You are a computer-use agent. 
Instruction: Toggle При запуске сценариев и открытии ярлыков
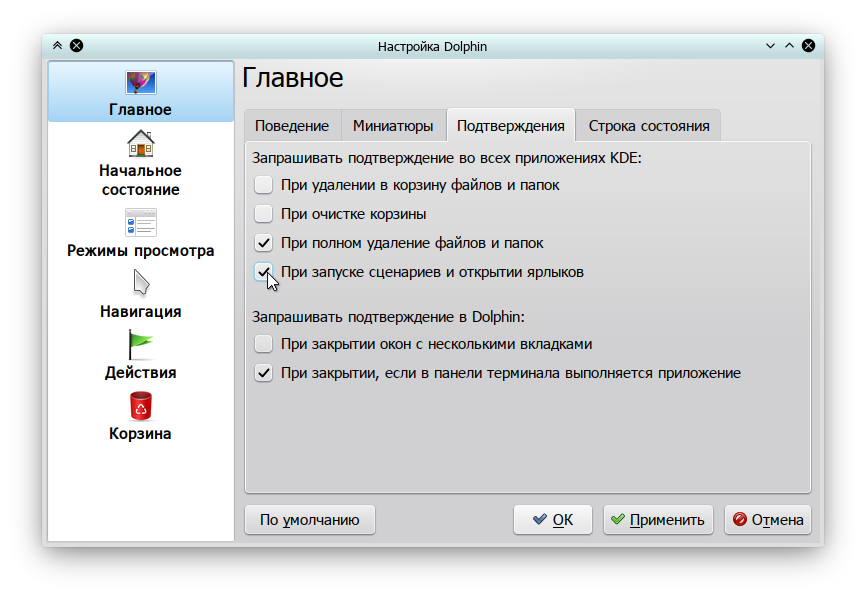pos(263,272)
